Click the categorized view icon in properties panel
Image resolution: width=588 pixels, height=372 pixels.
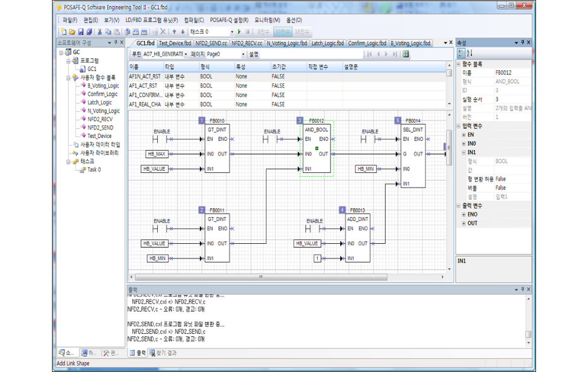click(462, 54)
